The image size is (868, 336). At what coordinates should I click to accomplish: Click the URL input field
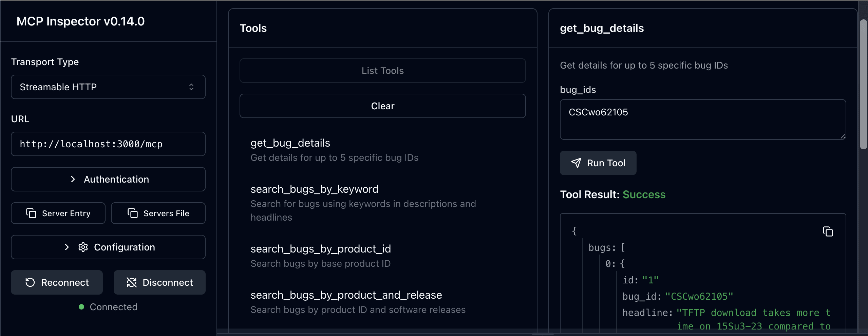108,144
